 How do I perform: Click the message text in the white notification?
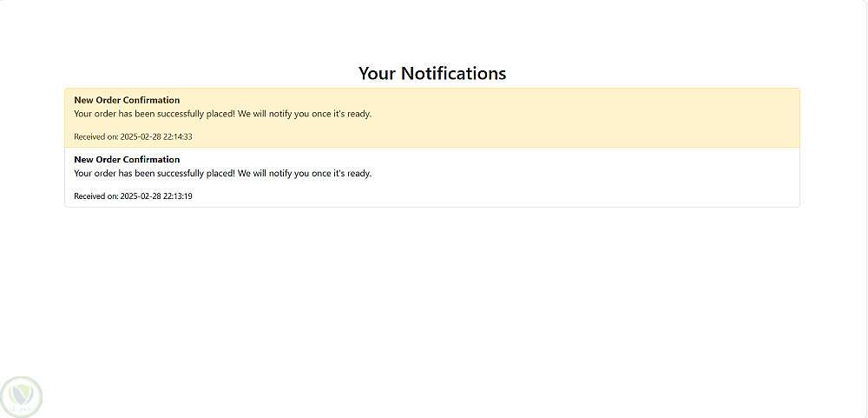222,173
